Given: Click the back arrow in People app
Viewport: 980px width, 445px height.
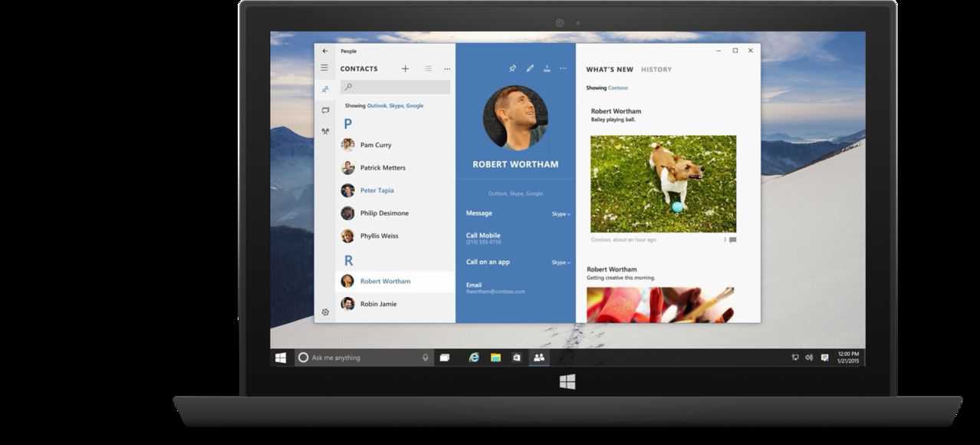Looking at the screenshot, I should tap(325, 51).
